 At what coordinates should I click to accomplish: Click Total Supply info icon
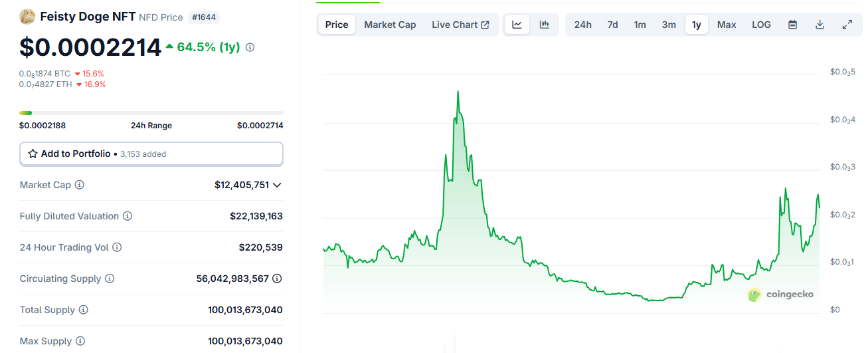pos(83,310)
